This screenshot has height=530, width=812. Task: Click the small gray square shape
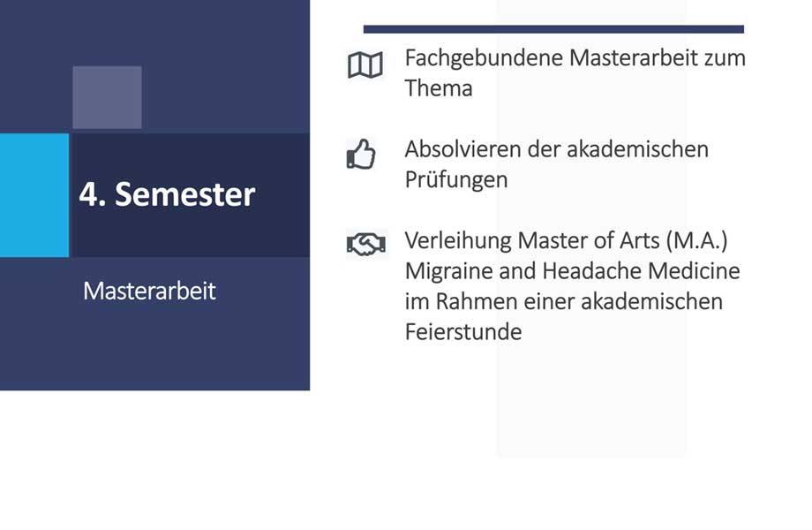coord(107,97)
